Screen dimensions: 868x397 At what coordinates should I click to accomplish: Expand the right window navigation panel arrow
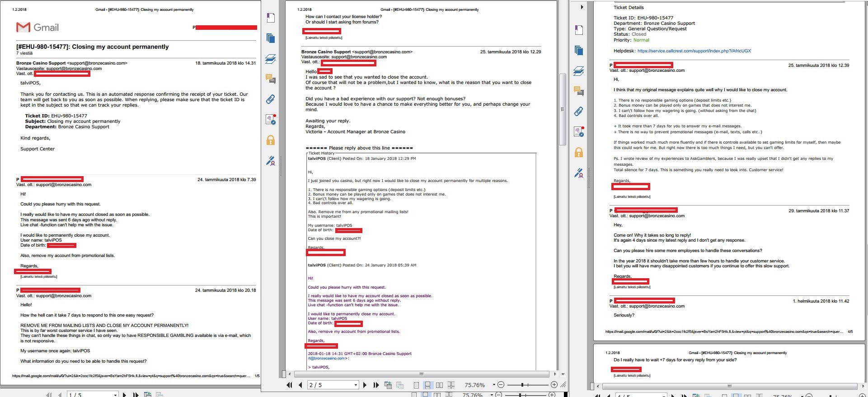[582, 7]
